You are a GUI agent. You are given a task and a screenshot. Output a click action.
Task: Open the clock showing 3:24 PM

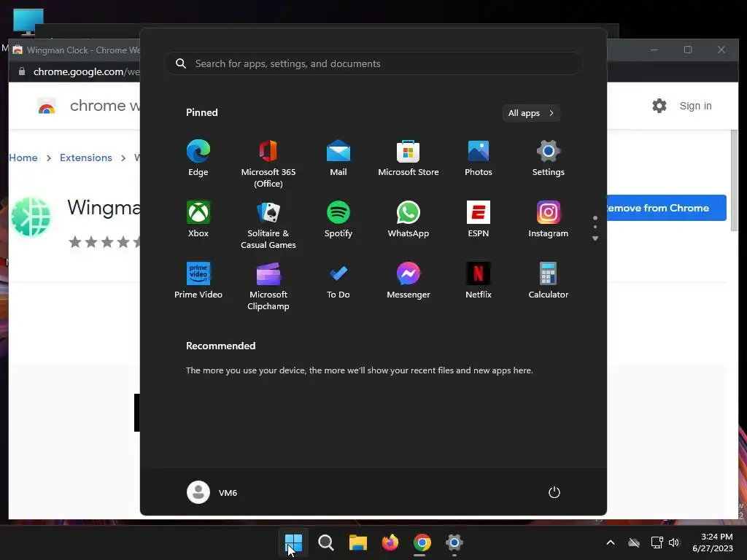coord(713,542)
